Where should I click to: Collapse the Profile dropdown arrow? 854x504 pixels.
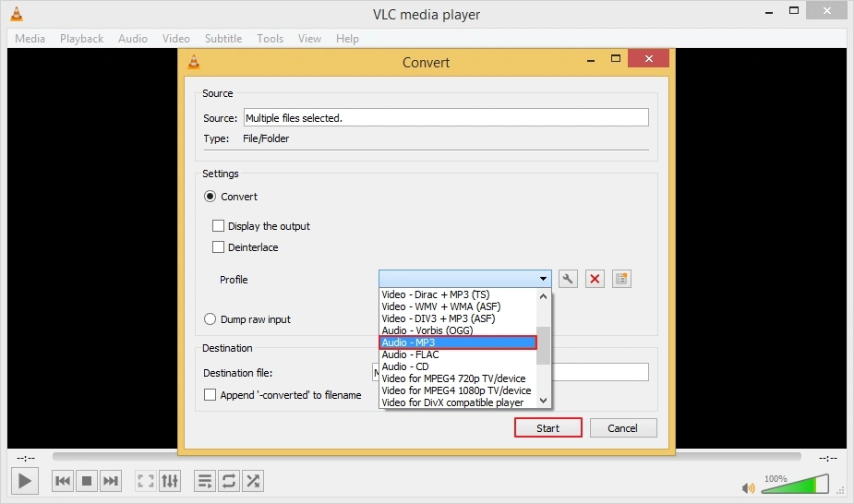coord(543,279)
